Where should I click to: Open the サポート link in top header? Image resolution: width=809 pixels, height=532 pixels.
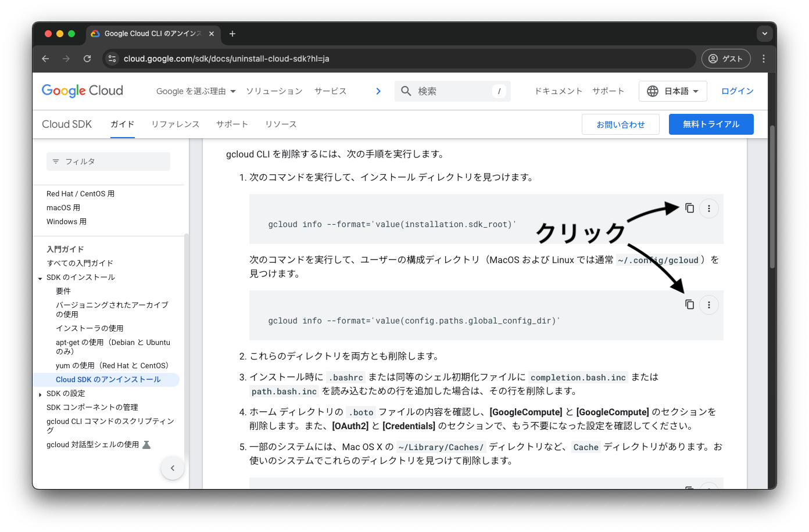coord(608,91)
